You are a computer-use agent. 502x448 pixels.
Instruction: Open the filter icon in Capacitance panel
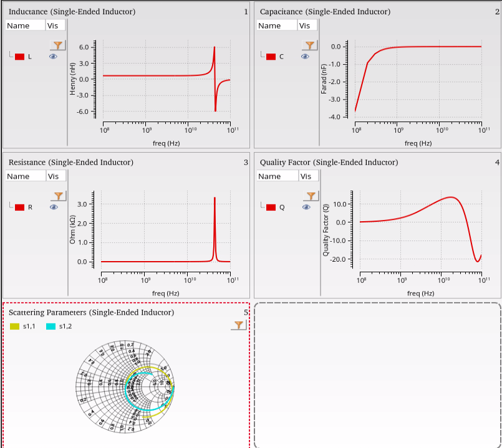coord(309,45)
